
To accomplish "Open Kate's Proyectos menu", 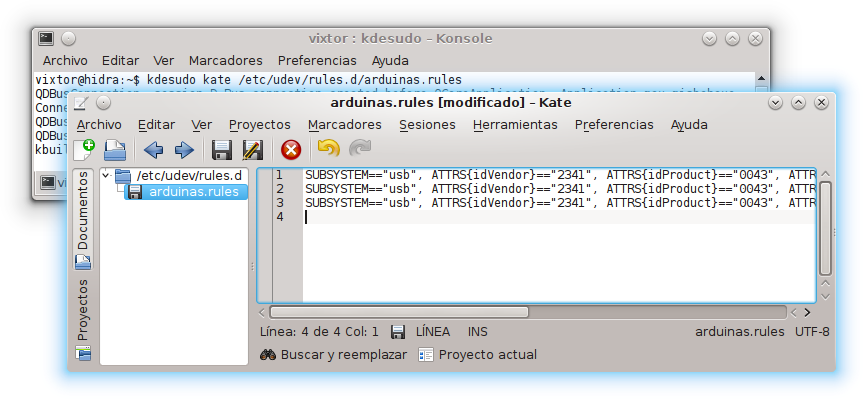I will point(260,125).
